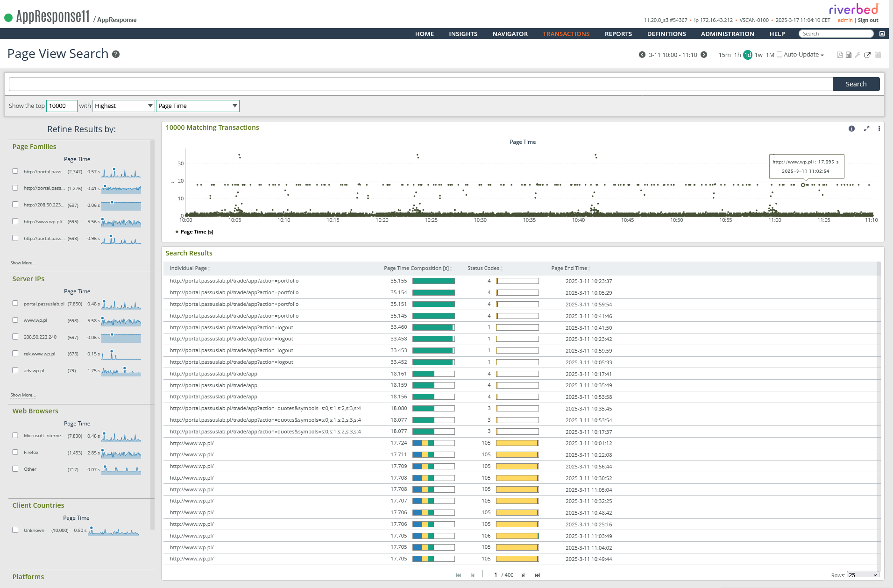Go to previous time interval arrow
This screenshot has width=893, height=588.
(642, 55)
